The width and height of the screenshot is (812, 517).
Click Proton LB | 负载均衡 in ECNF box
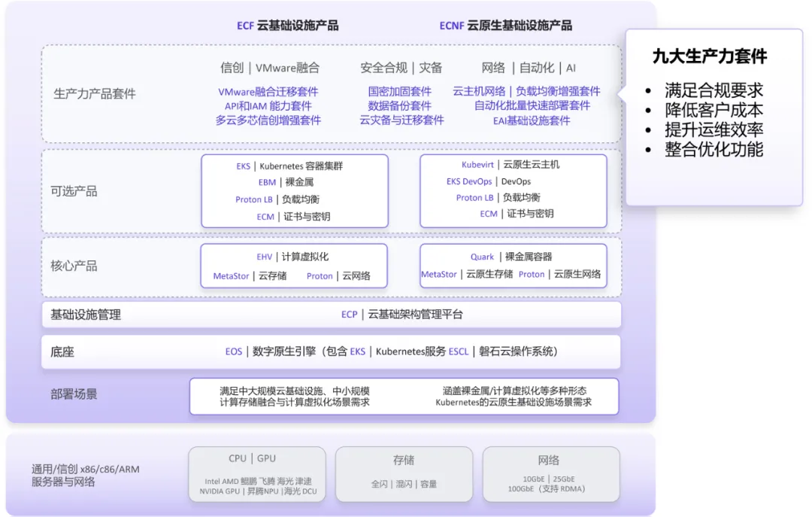click(x=498, y=198)
